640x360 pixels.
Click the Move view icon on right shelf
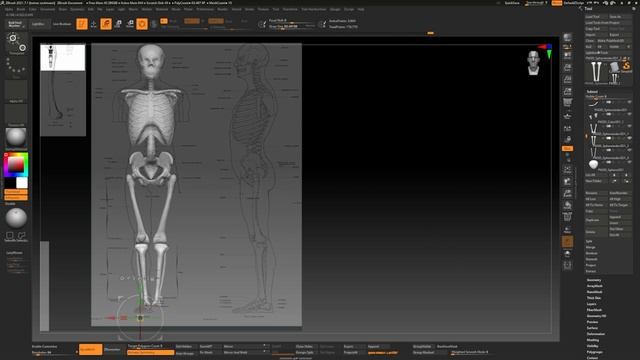pos(567,181)
